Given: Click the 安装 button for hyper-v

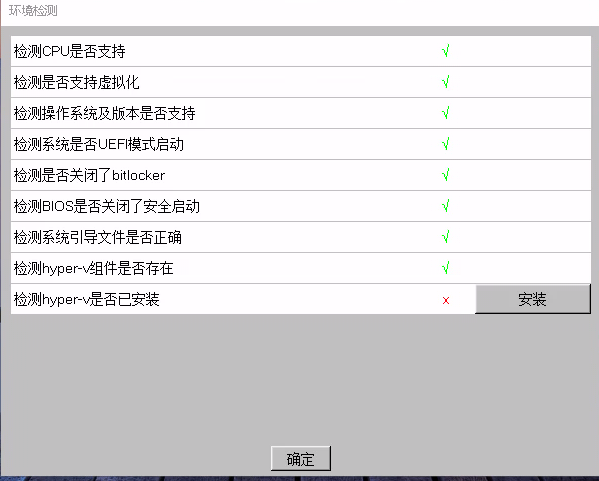Looking at the screenshot, I should pyautogui.click(x=533, y=299).
